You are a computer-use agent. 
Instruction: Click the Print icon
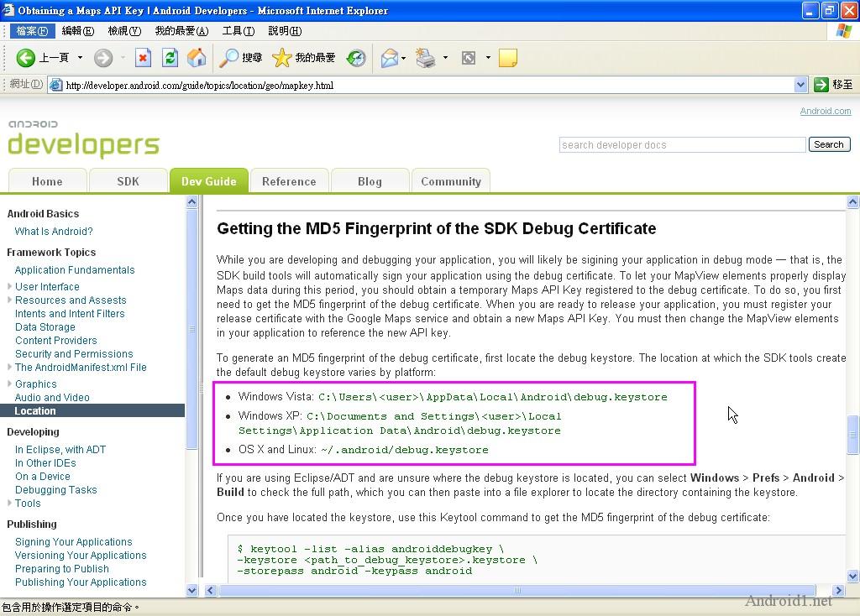tap(426, 58)
